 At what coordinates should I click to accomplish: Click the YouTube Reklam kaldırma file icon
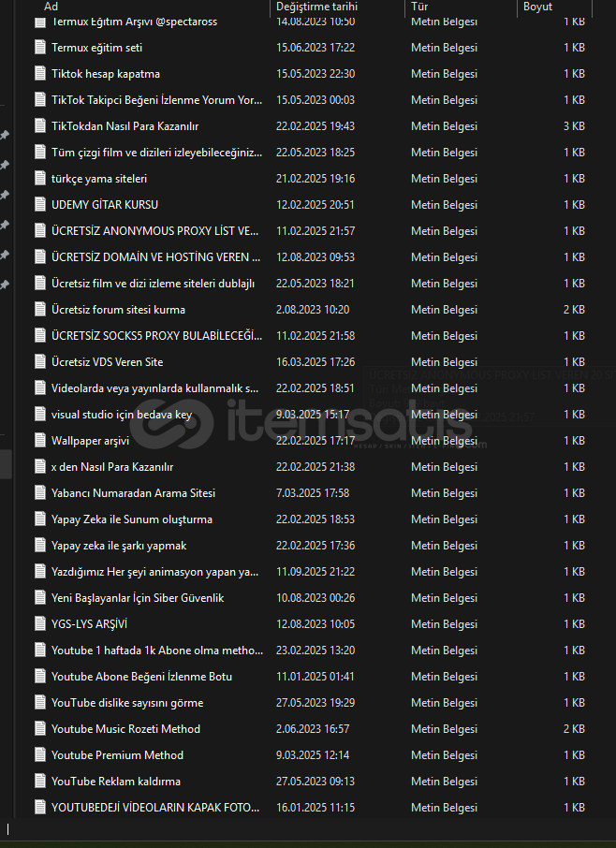(40, 782)
